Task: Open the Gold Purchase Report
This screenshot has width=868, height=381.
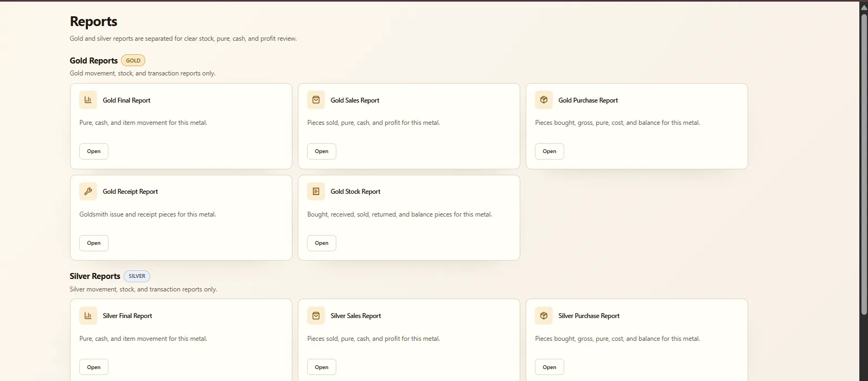Action: click(550, 151)
